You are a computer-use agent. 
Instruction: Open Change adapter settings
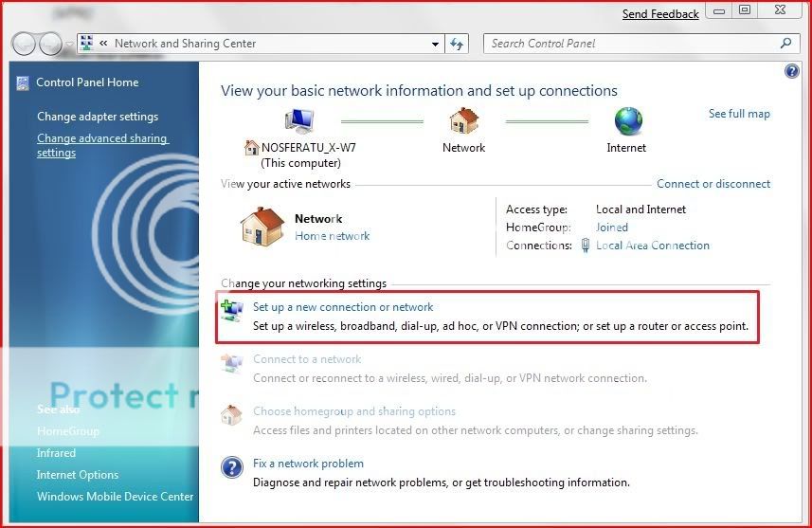(x=98, y=117)
